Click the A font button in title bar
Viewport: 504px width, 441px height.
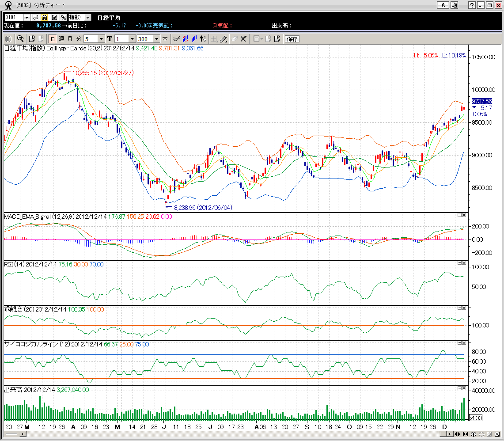(443, 5)
